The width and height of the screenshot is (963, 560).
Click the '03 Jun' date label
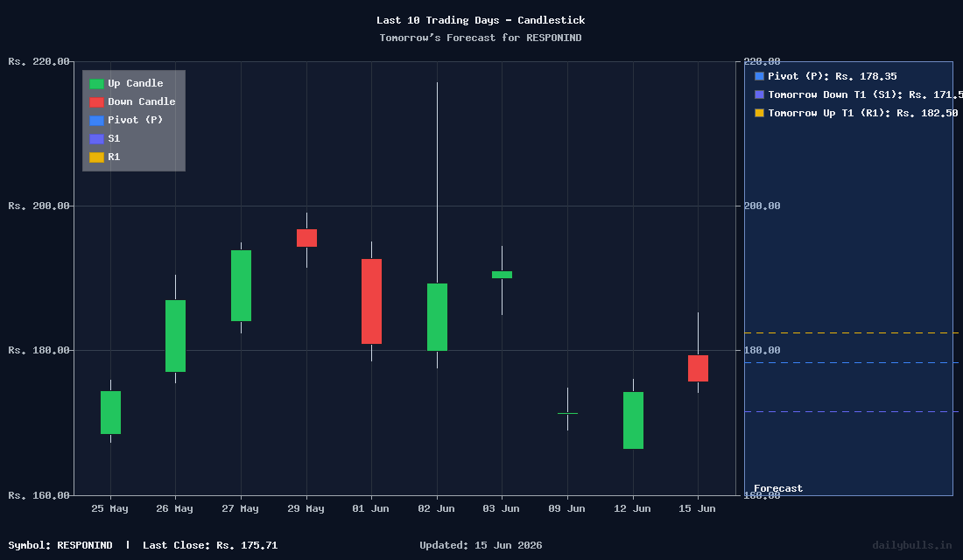pos(501,509)
